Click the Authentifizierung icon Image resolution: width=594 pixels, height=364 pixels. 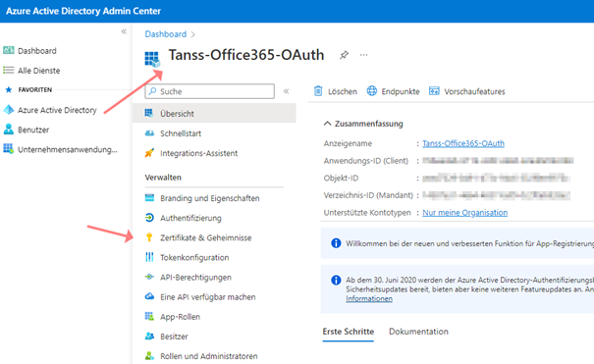tap(149, 218)
